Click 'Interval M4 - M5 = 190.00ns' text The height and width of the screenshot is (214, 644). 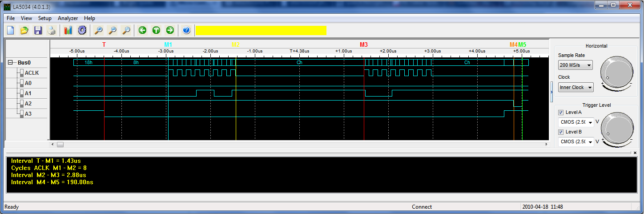pyautogui.click(x=52, y=182)
